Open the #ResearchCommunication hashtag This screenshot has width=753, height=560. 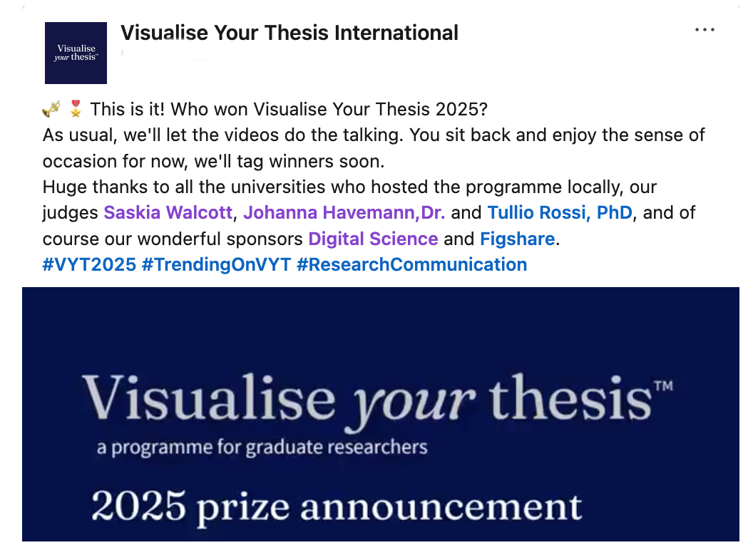coord(411,264)
